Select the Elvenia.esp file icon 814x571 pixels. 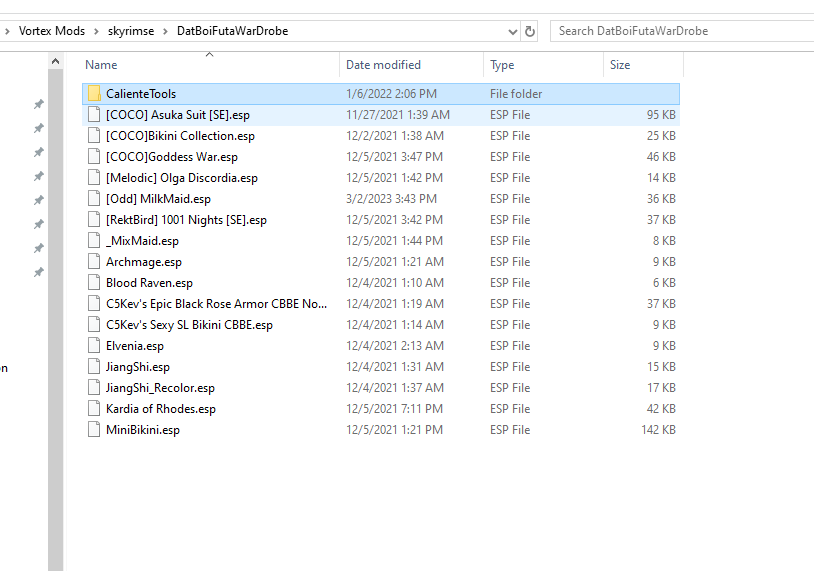(x=94, y=346)
